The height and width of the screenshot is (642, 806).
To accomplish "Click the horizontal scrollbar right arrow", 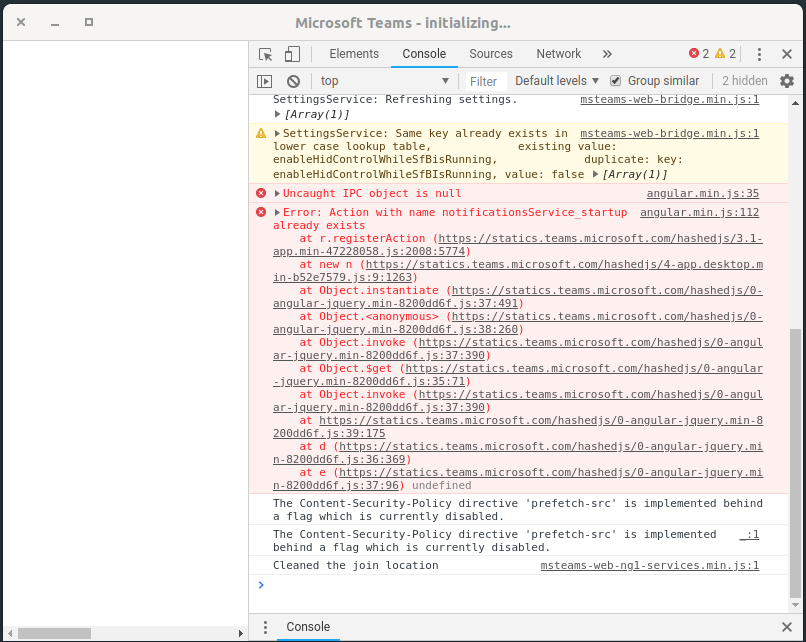I will coord(240,633).
